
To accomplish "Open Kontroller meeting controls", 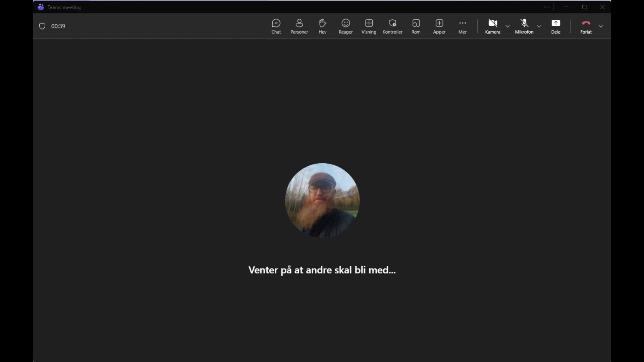I will coord(392,26).
